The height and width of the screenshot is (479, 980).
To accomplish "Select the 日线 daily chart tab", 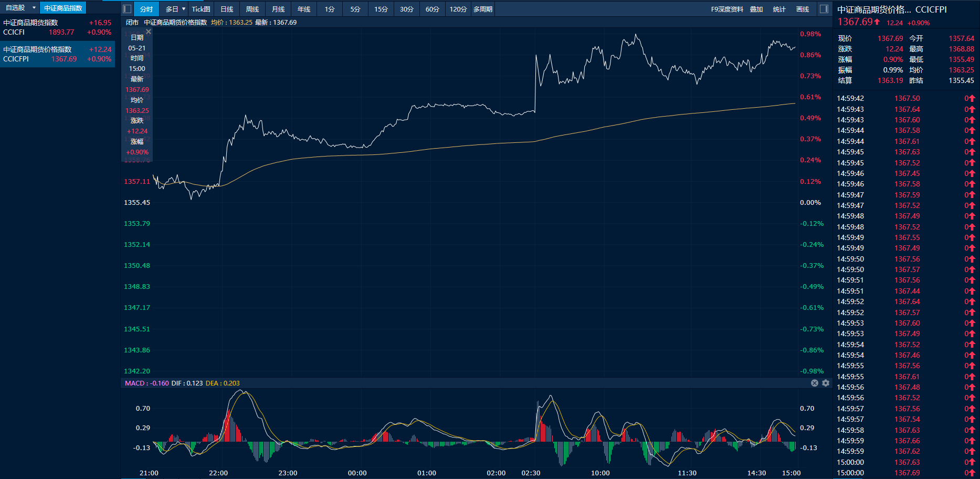I will [227, 9].
